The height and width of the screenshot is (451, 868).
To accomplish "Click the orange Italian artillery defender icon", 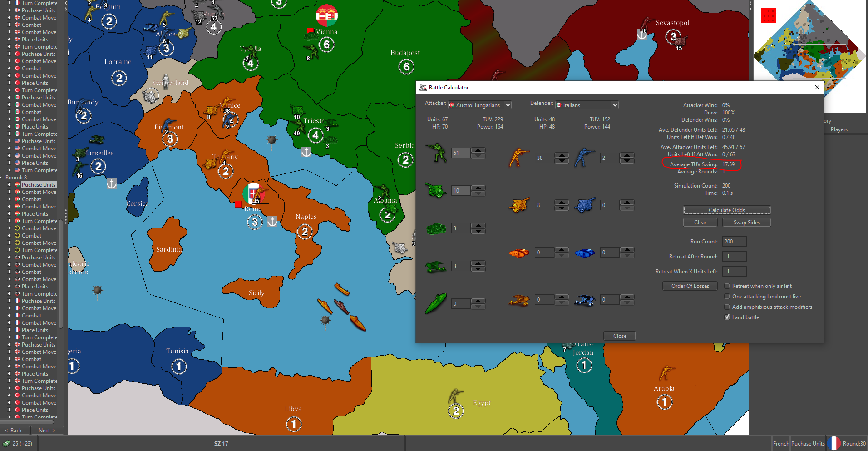I will click(519, 205).
